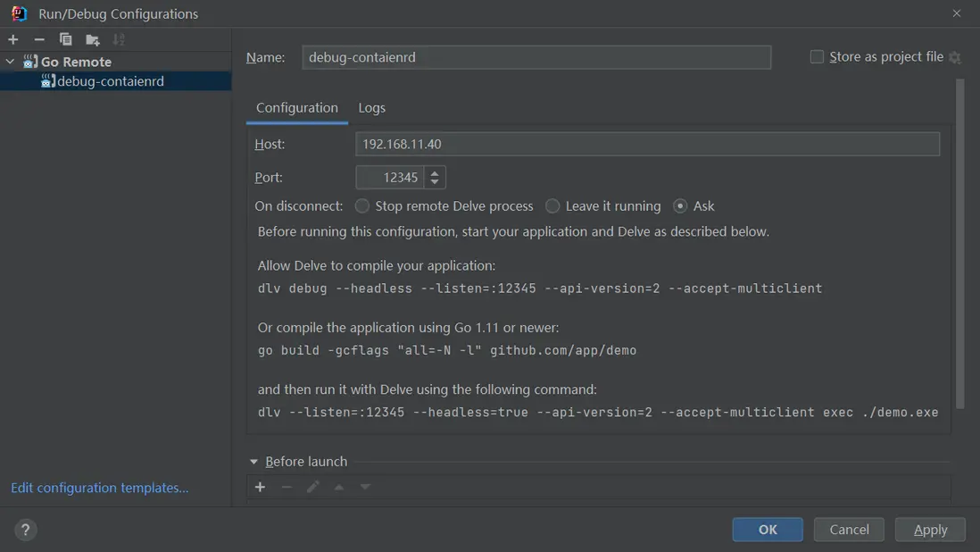Viewport: 980px width, 552px height.
Task: Collapse the Before launch section
Action: [253, 462]
